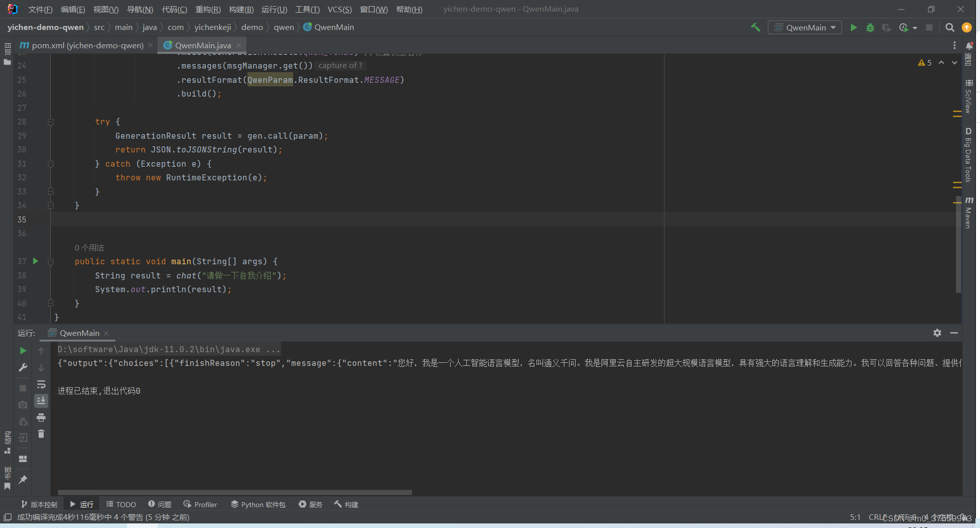
Task: Open the TODO tool window
Action: [x=121, y=505]
